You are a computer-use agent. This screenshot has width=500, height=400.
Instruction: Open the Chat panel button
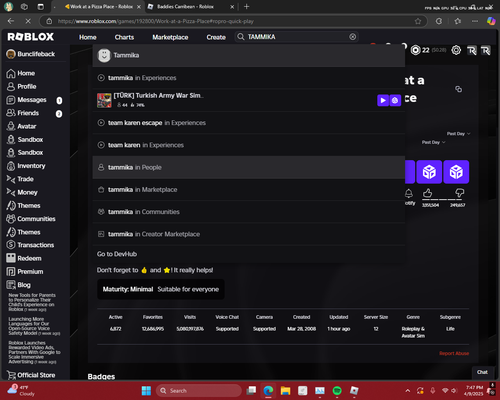(x=482, y=372)
